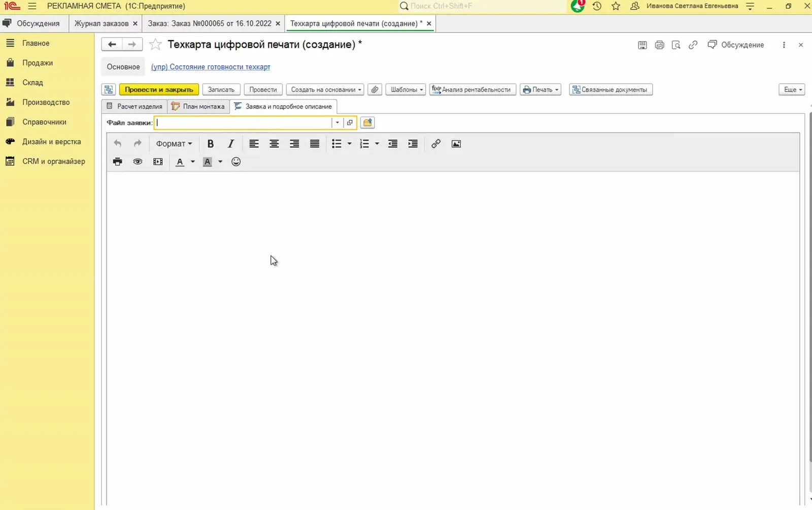Viewport: 812px width, 510px height.
Task: Open Состояние готовности техкарт link
Action: pos(211,67)
